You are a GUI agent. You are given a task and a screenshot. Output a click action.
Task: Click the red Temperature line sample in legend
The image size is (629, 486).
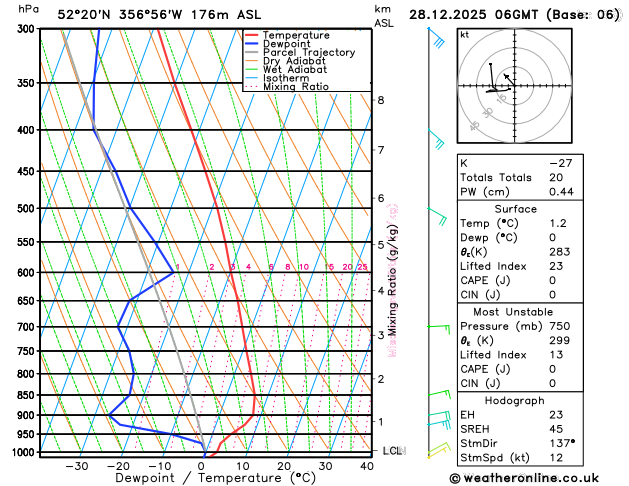(252, 35)
